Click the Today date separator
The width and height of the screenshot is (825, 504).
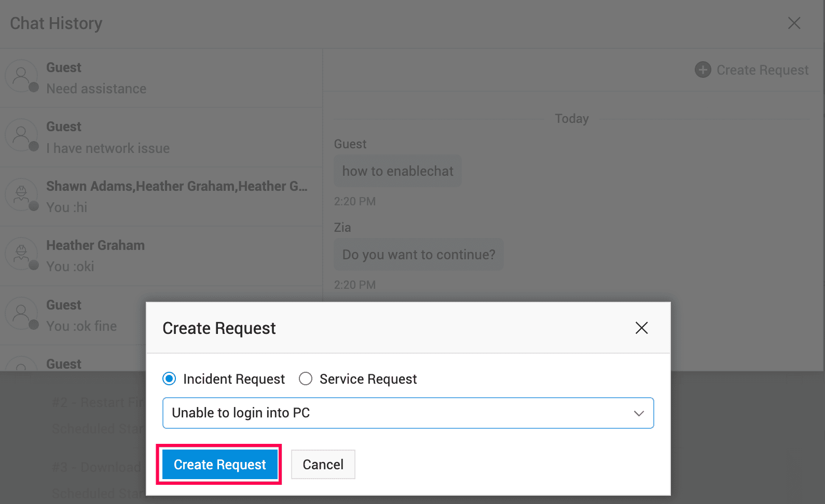(572, 119)
